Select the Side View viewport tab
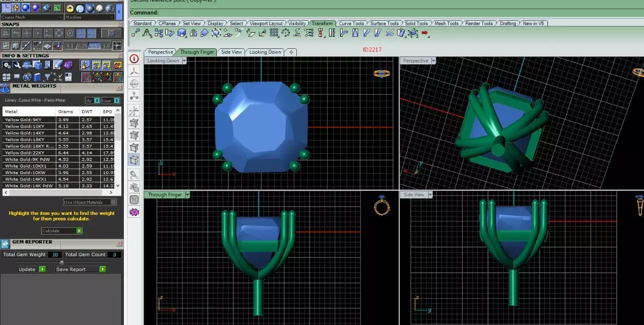The width and height of the screenshot is (644, 325). tap(231, 52)
